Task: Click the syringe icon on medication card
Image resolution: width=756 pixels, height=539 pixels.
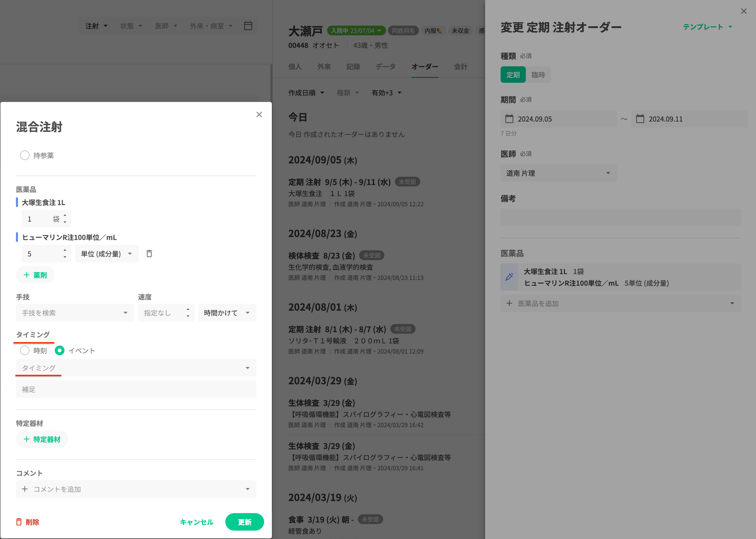Action: tap(509, 277)
